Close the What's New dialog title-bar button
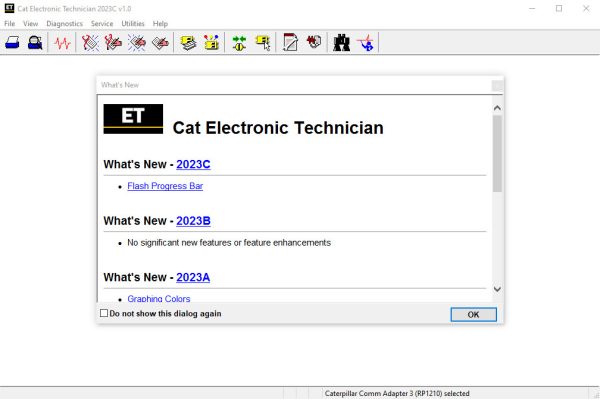Screen dimensions: 600x399 497,86
